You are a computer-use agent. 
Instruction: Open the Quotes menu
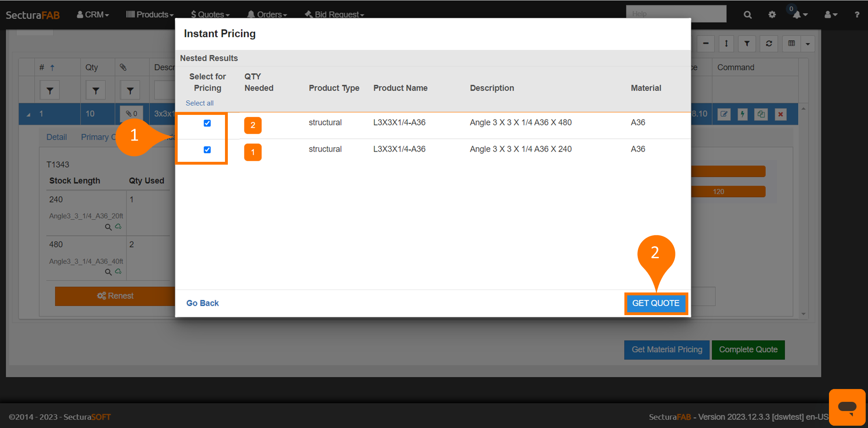click(x=210, y=15)
